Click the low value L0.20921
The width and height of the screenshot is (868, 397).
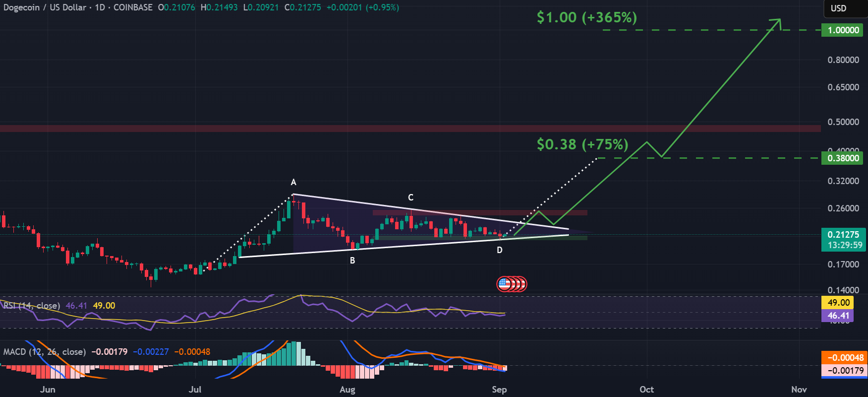[x=261, y=7]
